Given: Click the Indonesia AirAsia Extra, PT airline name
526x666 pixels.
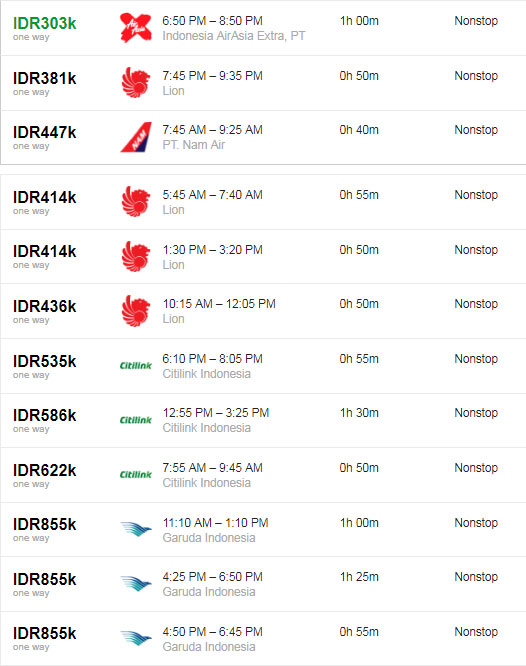Looking at the screenshot, I should coord(234,36).
